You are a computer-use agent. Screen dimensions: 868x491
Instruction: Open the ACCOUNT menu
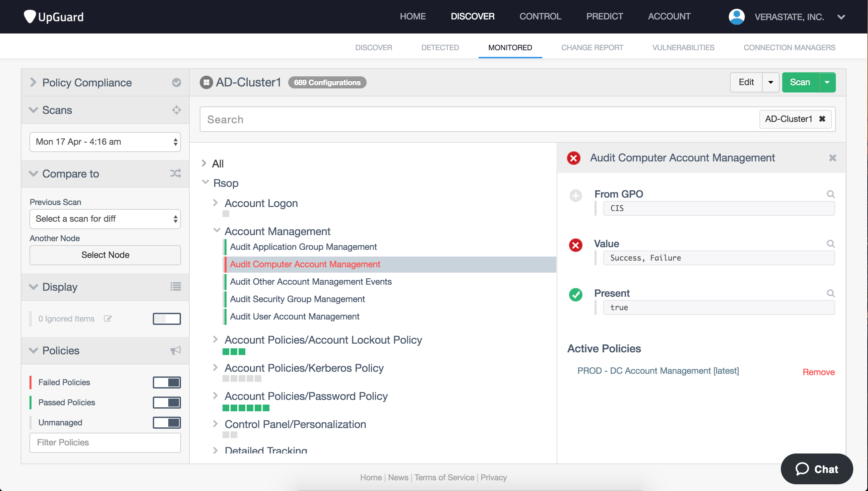pyautogui.click(x=669, y=16)
